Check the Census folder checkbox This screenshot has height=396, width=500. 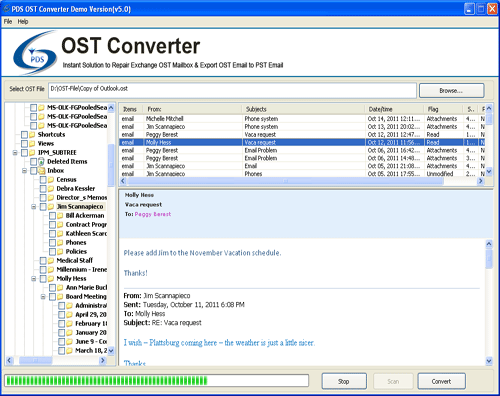tap(43, 180)
